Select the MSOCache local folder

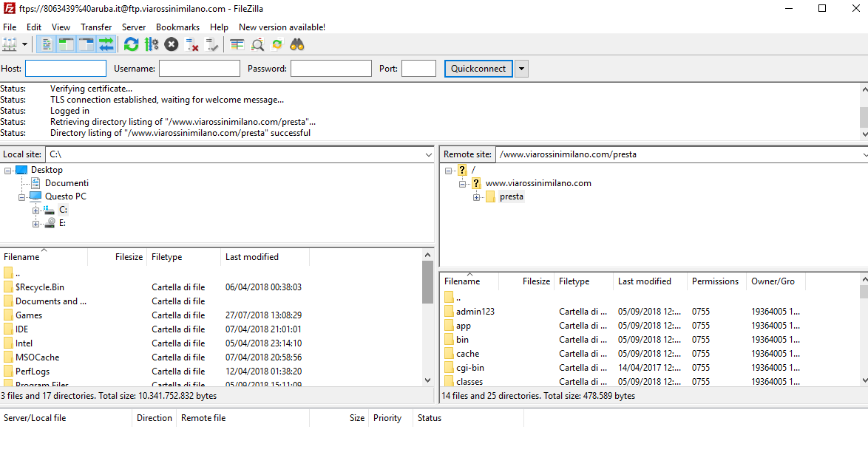pos(37,357)
